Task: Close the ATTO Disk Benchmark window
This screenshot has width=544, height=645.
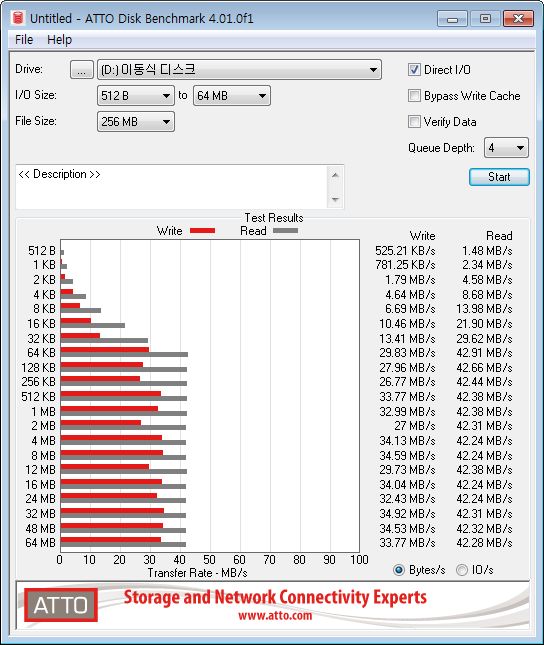Action: [518, 19]
